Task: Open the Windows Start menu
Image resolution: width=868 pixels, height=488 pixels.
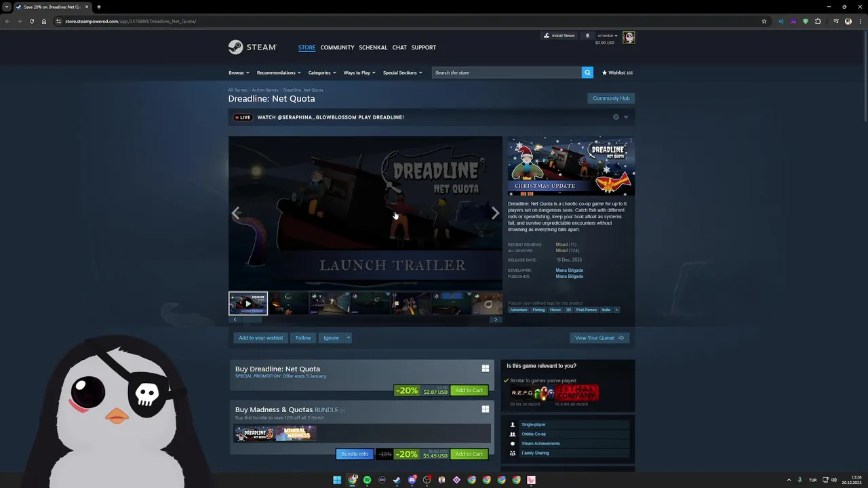Action: (337, 480)
